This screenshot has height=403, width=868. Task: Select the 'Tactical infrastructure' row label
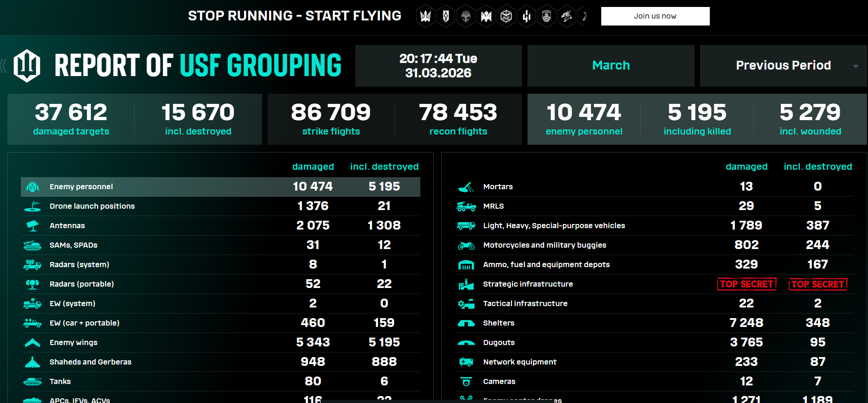tap(525, 304)
